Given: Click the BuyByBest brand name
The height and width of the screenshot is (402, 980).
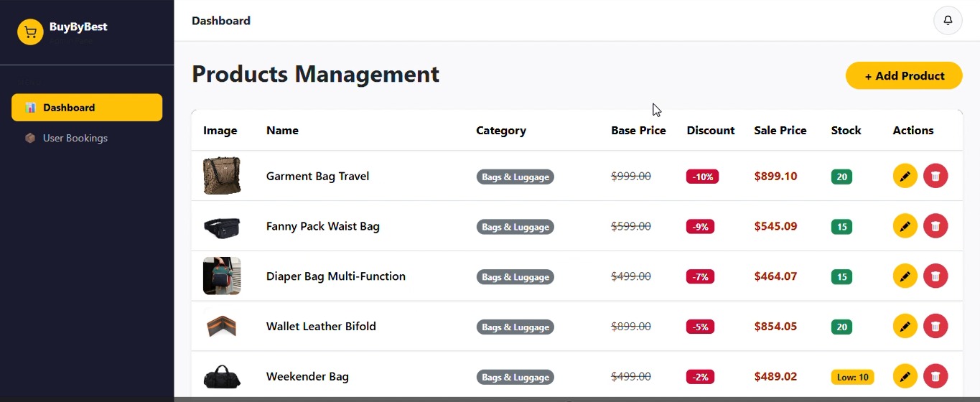Looking at the screenshot, I should pos(78,27).
